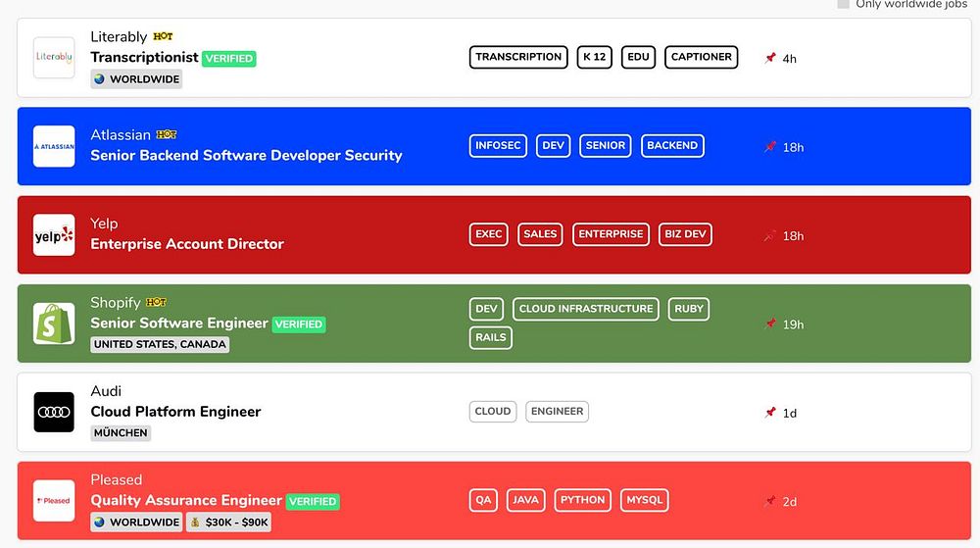This screenshot has width=980, height=548.
Task: Click the 4h posted time
Action: (789, 59)
